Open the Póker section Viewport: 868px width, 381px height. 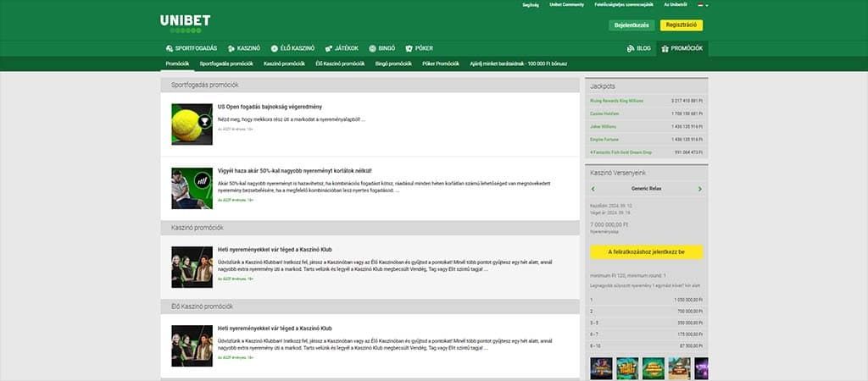419,48
